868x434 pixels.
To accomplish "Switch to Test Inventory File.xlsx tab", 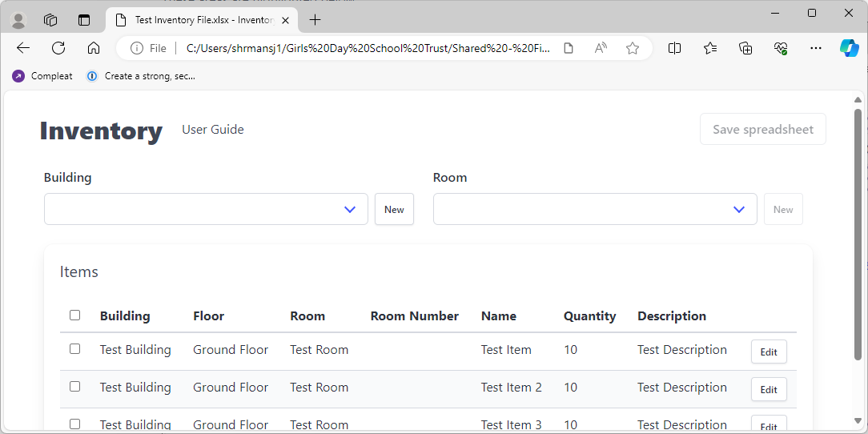I will tap(200, 20).
